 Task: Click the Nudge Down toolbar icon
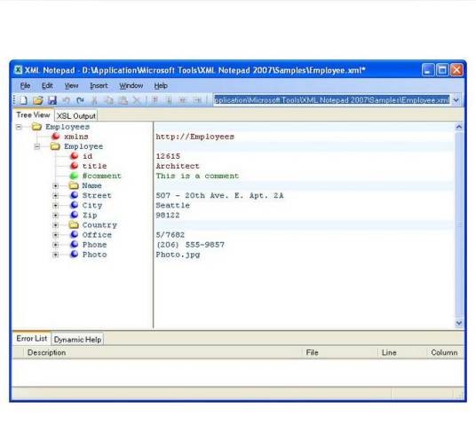click(x=169, y=100)
